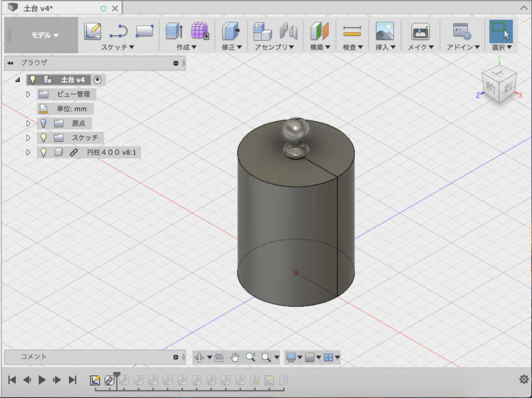Click the Scripts and Add-Ins icon
The height and width of the screenshot is (398, 532).
click(462, 31)
